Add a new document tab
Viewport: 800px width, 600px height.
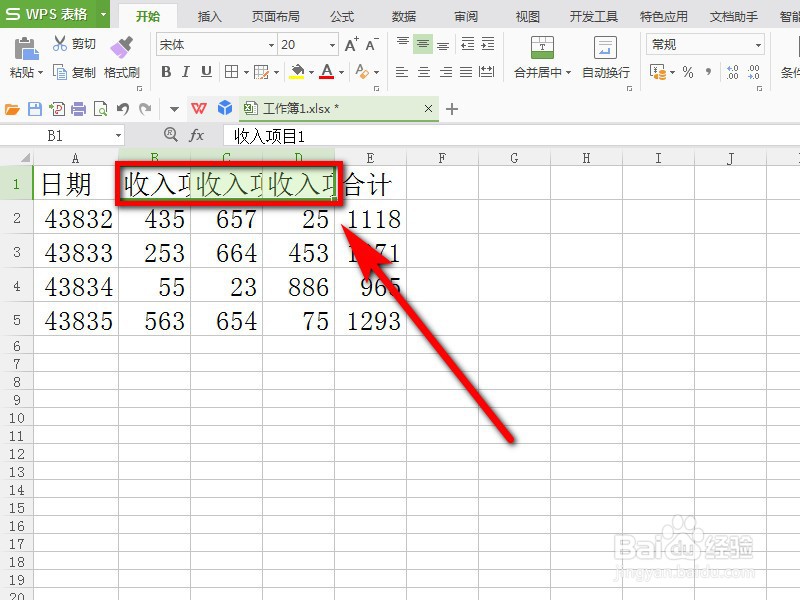coord(452,109)
